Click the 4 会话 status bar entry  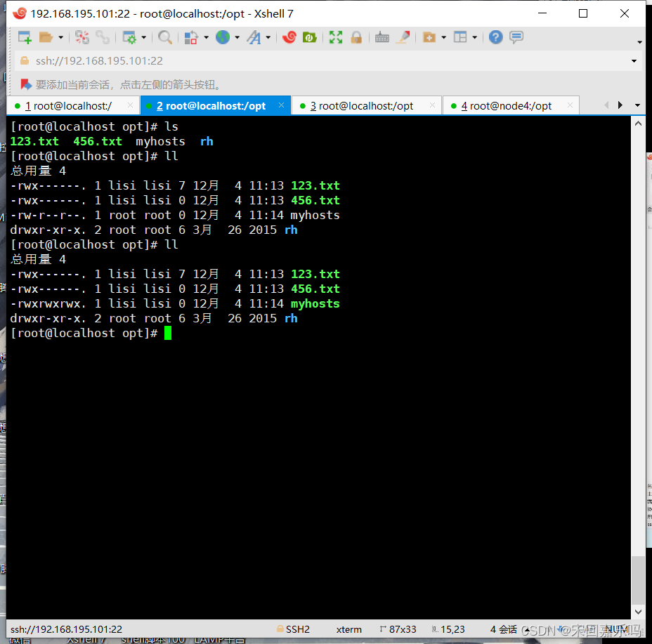504,629
